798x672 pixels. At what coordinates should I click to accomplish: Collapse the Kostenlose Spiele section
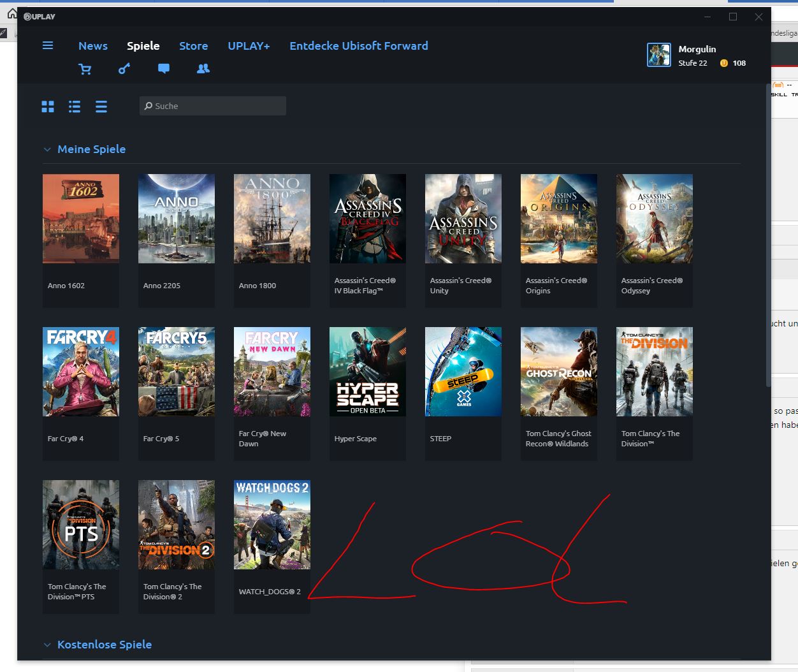47,645
